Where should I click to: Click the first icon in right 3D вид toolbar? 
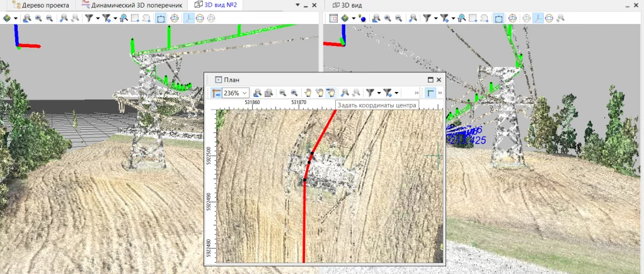click(x=335, y=18)
